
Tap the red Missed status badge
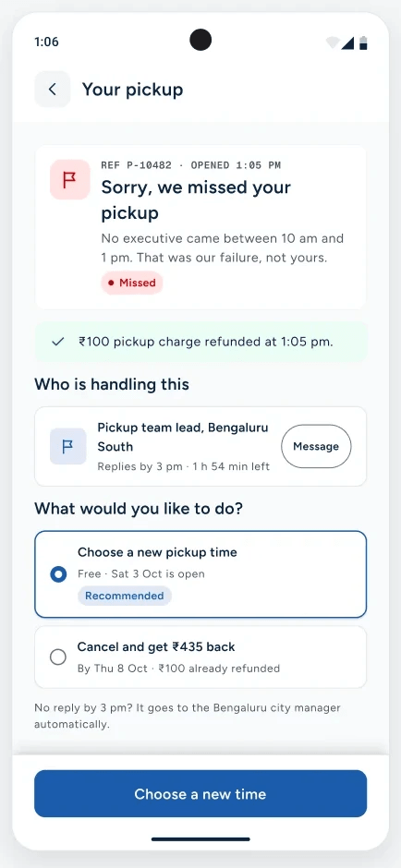132,283
